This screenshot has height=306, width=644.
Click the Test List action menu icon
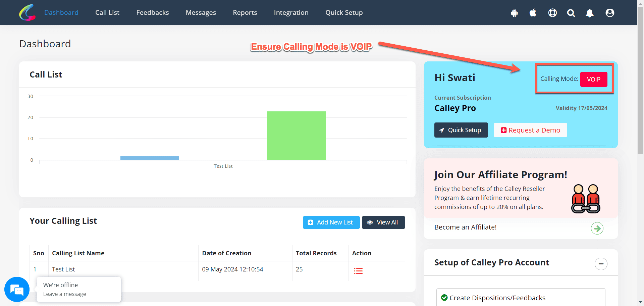(358, 271)
